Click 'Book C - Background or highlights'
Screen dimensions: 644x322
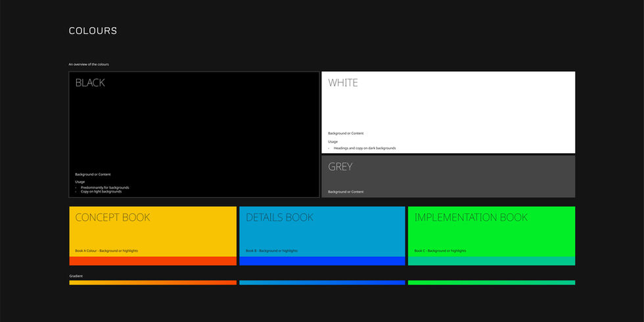(440, 250)
